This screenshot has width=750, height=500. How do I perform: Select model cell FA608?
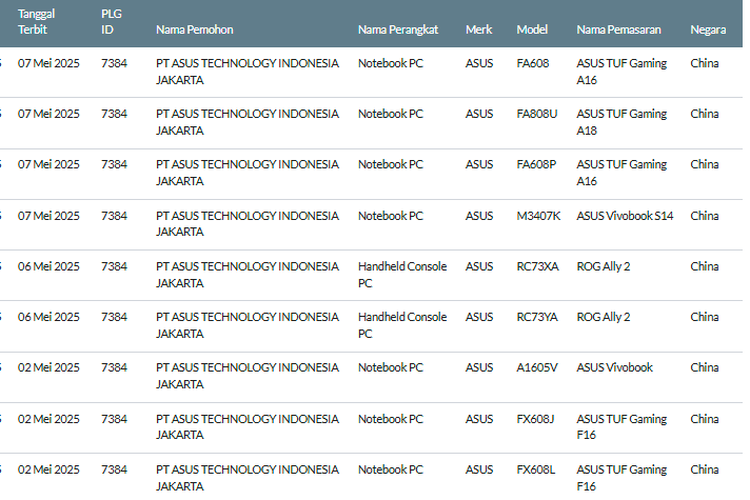pos(533,63)
